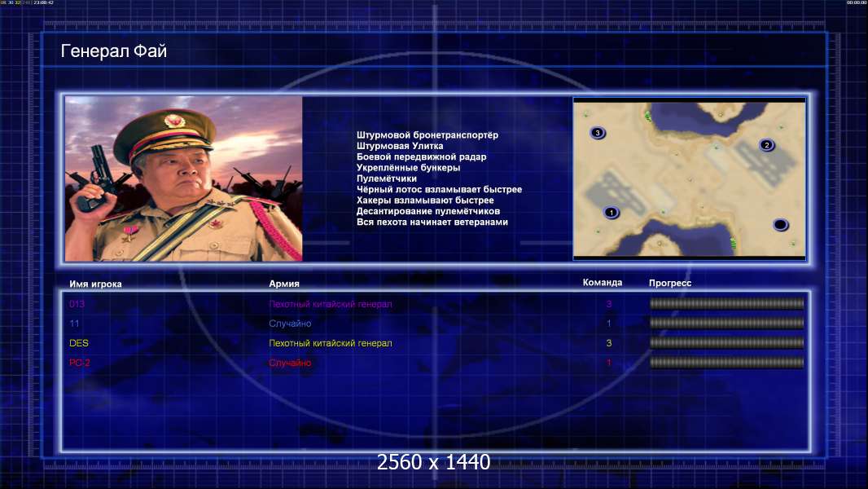Click the unnumbered black marker on minimap
Image resolution: width=868 pixels, height=489 pixels.
(x=780, y=224)
